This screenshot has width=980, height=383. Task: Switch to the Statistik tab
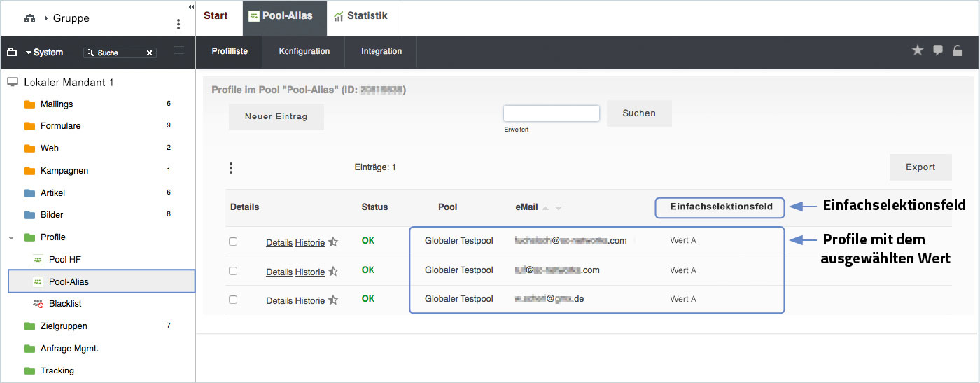[360, 16]
